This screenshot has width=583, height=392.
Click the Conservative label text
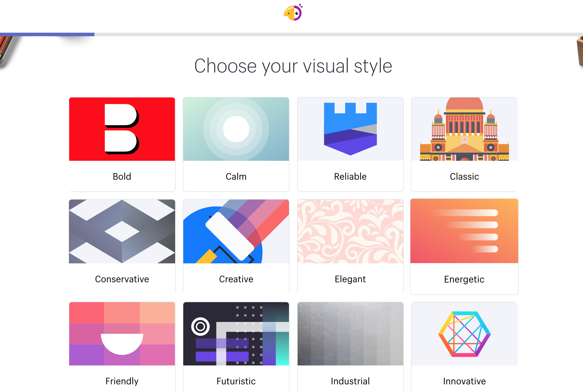(x=122, y=279)
